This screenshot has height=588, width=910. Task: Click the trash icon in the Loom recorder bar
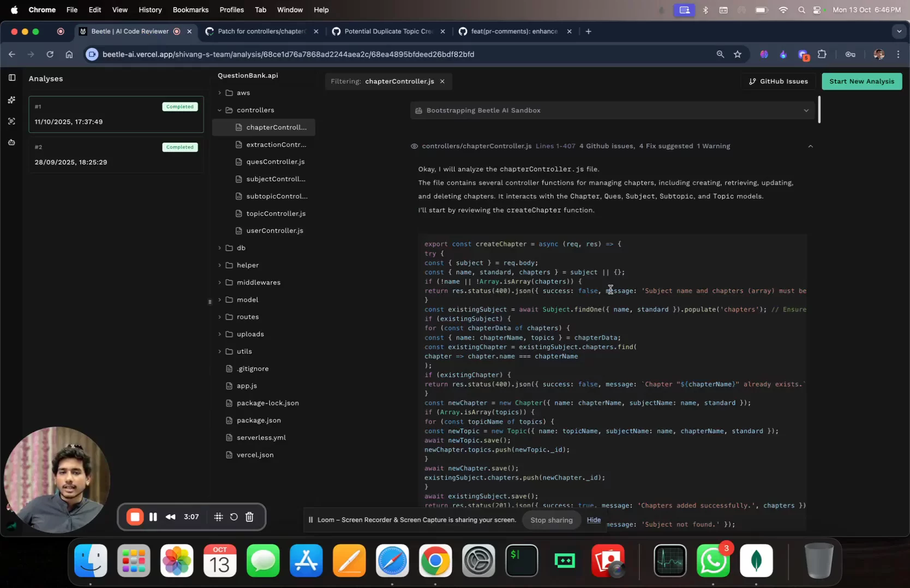(x=249, y=517)
